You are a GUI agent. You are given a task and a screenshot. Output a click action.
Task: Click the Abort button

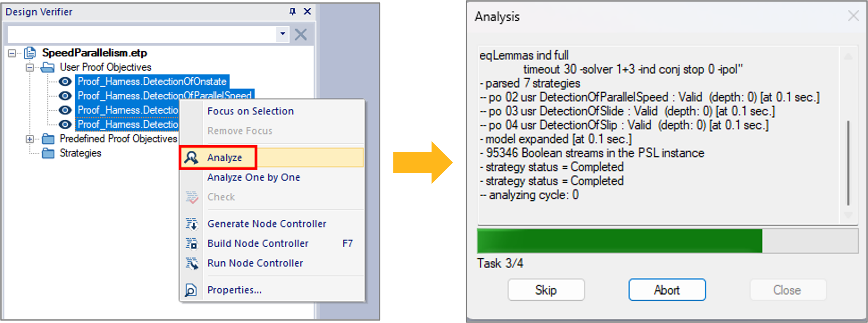pos(667,290)
